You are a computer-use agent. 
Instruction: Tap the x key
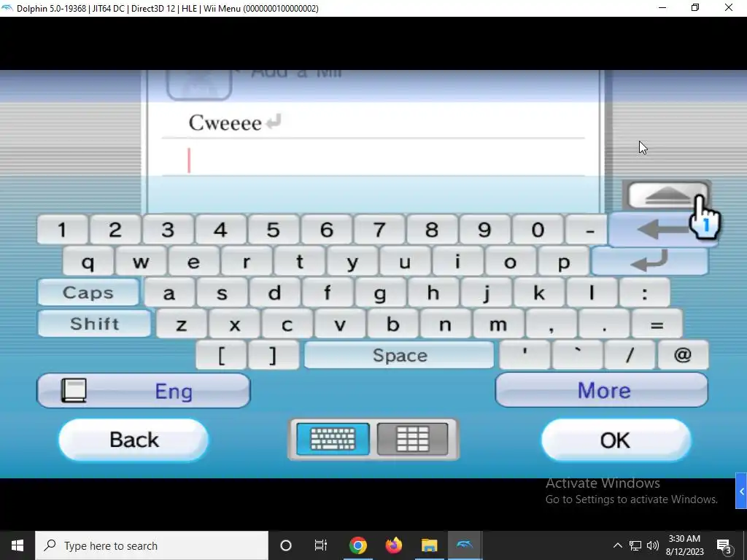pyautogui.click(x=234, y=324)
